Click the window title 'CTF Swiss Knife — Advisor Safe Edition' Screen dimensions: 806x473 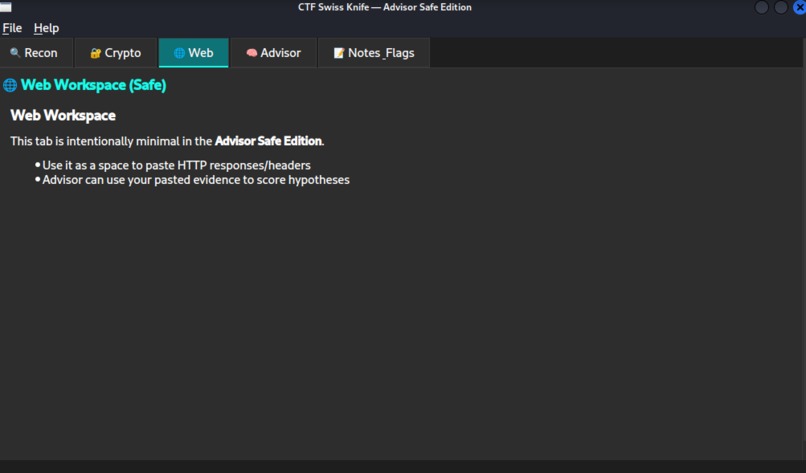[384, 7]
